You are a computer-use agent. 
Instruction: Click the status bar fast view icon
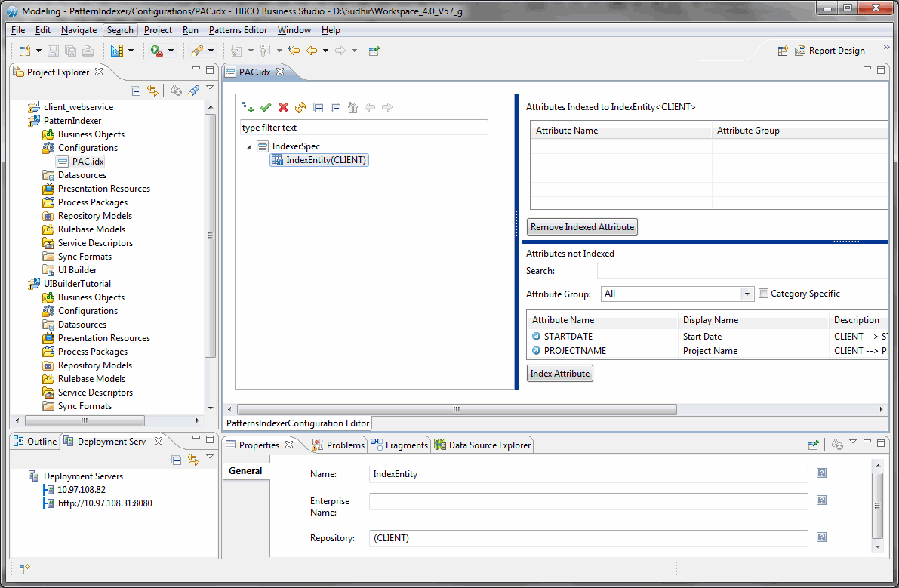coord(24,569)
